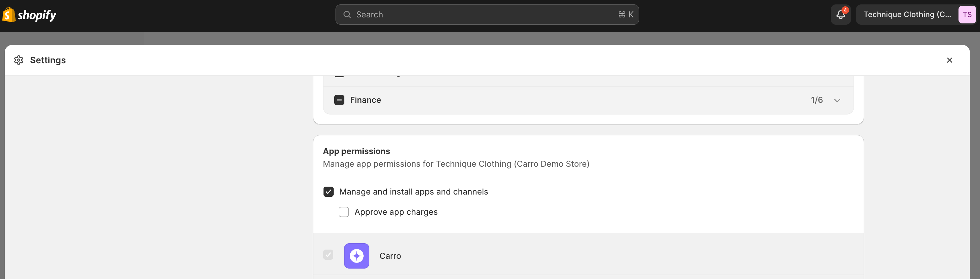Uncheck Manage and install apps and channels
The image size is (980, 279).
pos(328,191)
